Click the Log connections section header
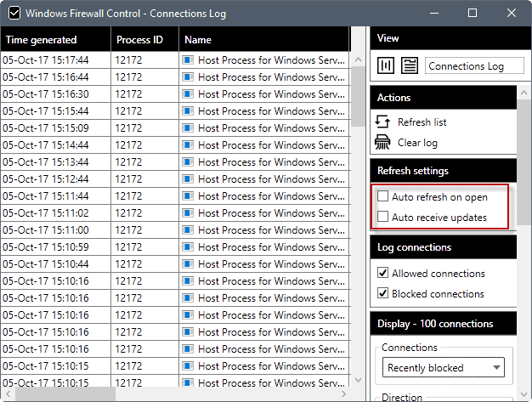The image size is (532, 402). (x=444, y=247)
